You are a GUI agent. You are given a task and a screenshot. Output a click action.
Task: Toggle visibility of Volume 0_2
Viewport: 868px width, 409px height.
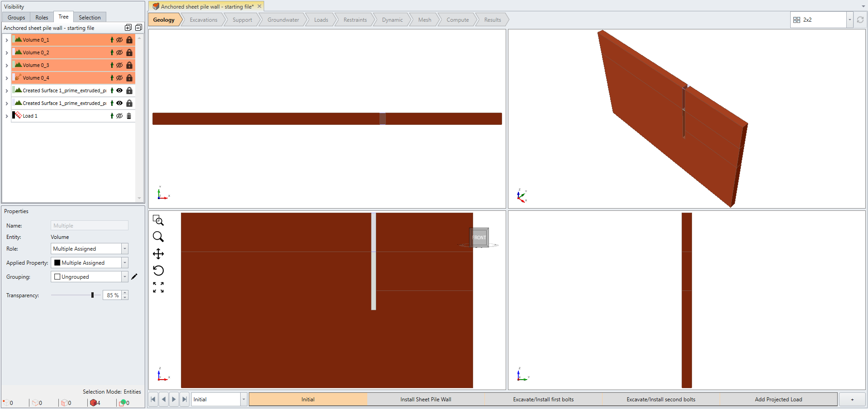(119, 52)
